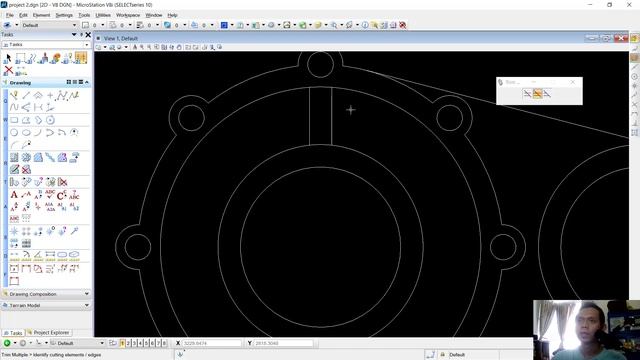Select the Place Ellipse tool

tap(26, 133)
